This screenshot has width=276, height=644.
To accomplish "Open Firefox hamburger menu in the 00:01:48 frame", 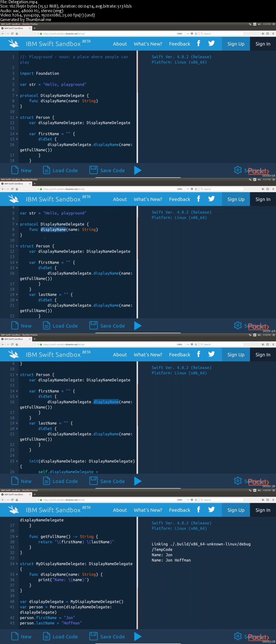I will [273, 189].
